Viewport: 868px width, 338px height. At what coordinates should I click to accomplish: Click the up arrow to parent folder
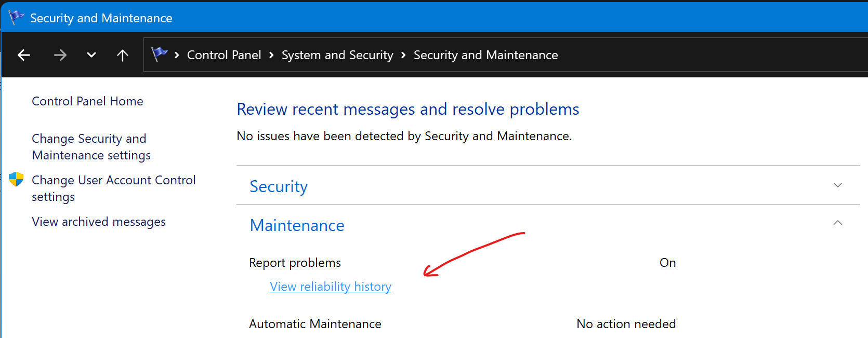click(x=123, y=55)
